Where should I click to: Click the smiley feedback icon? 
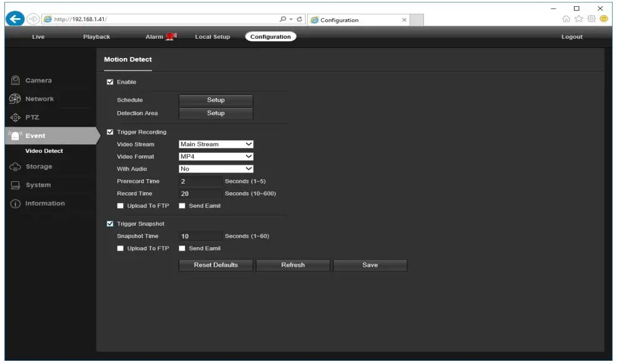pos(604,19)
